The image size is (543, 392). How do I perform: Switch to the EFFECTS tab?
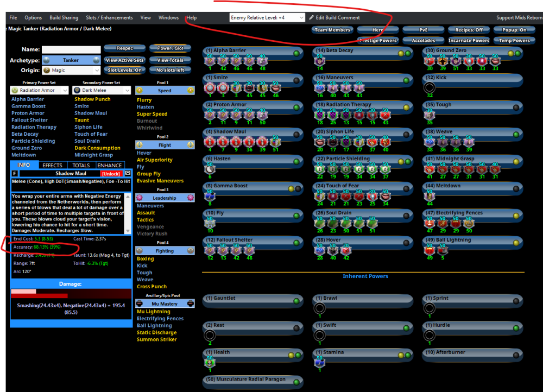click(53, 165)
